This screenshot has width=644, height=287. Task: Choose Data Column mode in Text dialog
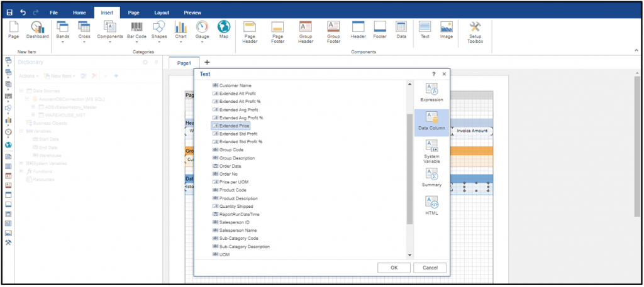pos(431,121)
